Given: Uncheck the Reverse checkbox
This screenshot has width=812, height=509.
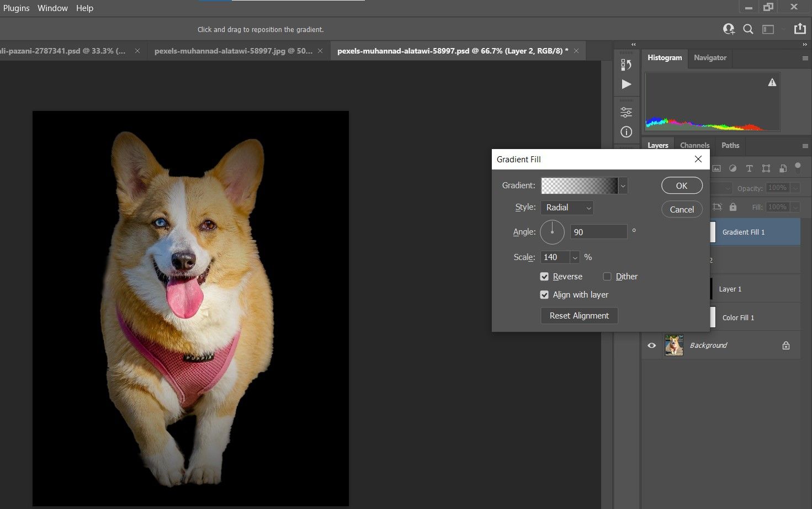Looking at the screenshot, I should [544, 277].
